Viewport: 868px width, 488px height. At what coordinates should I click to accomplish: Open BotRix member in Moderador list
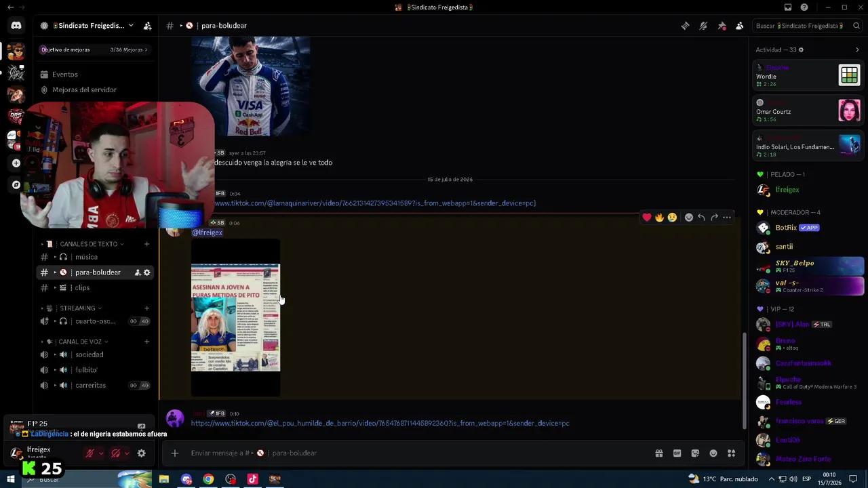pos(808,228)
